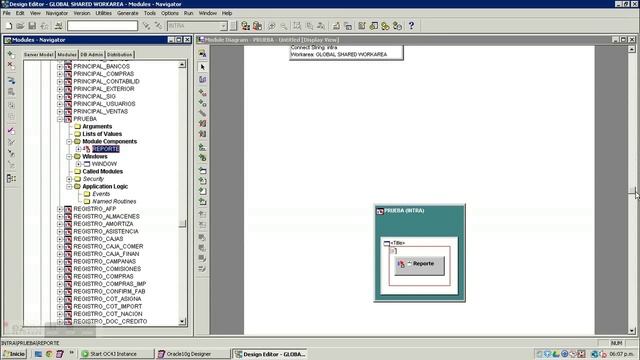The height and width of the screenshot is (360, 640).
Task: Click the Save diskette toolbar icon
Action: (32, 26)
